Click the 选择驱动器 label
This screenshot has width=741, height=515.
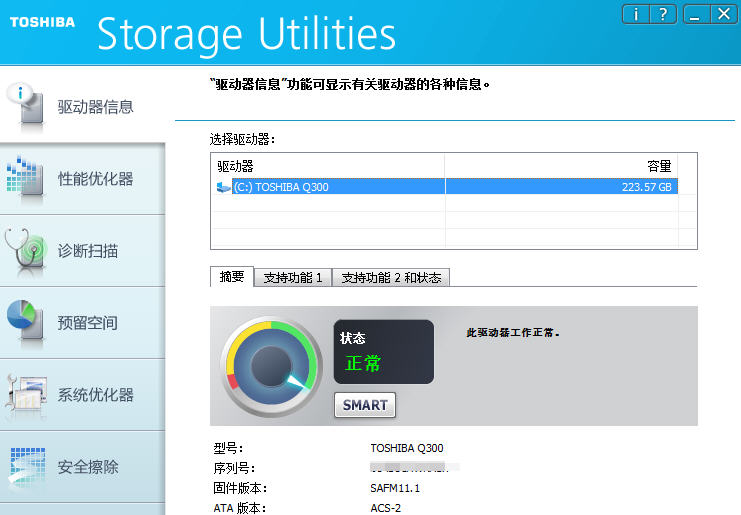(x=242, y=139)
